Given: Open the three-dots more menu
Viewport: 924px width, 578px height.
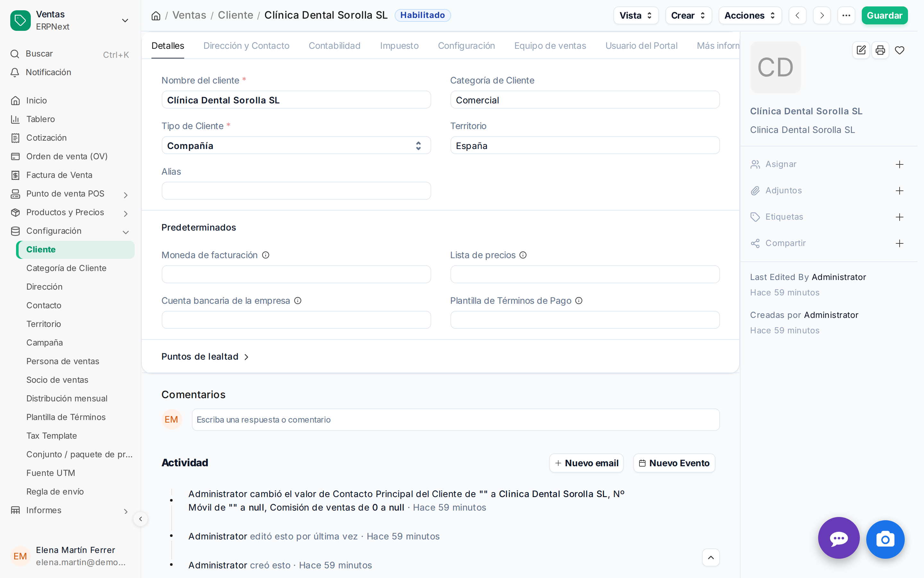Looking at the screenshot, I should coord(846,16).
